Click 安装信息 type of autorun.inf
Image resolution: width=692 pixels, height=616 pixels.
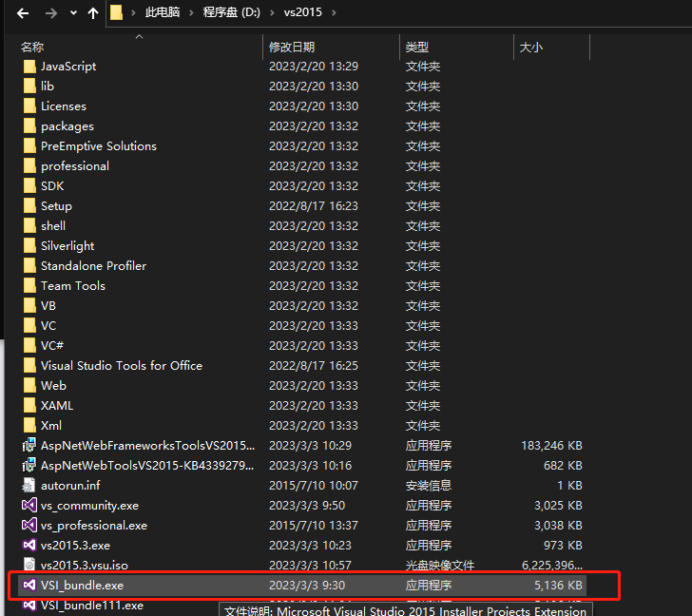click(429, 486)
